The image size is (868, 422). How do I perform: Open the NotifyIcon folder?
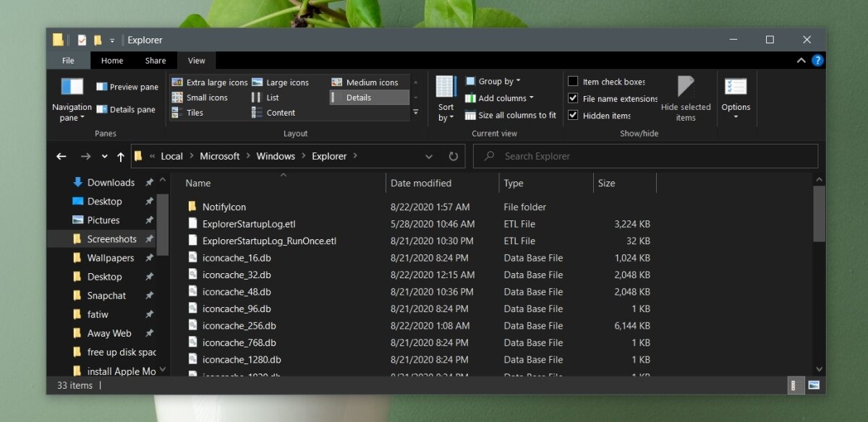point(224,207)
